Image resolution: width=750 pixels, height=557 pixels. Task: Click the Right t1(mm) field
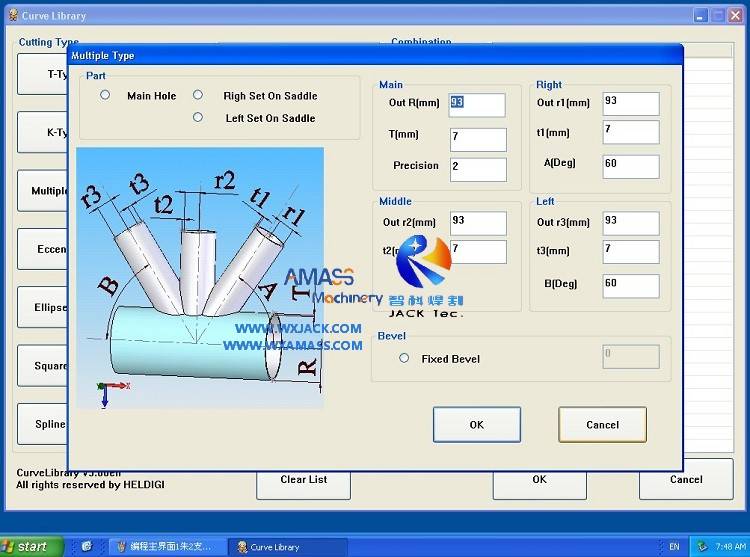click(631, 132)
